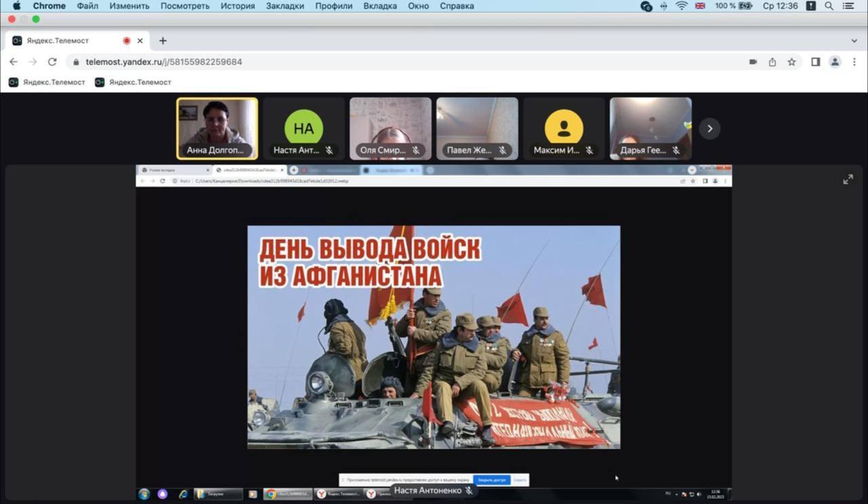Select Анна Долгополова video thumbnail

217,128
